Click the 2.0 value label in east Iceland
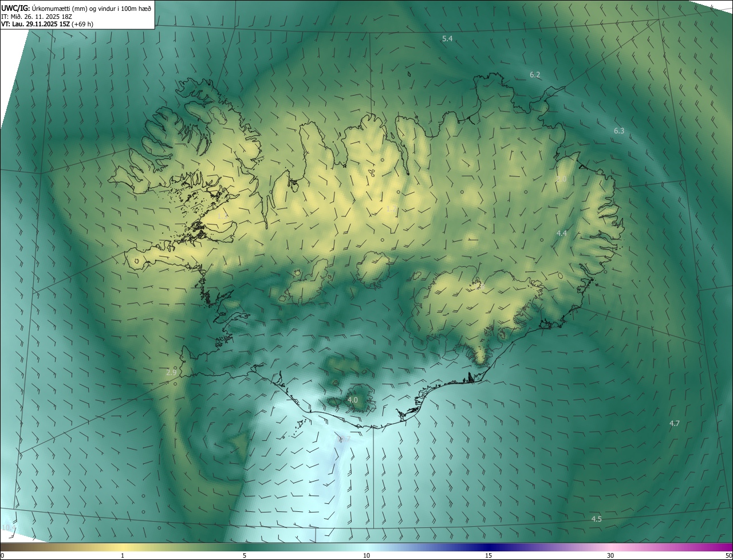The width and height of the screenshot is (733, 560). pyautogui.click(x=561, y=179)
